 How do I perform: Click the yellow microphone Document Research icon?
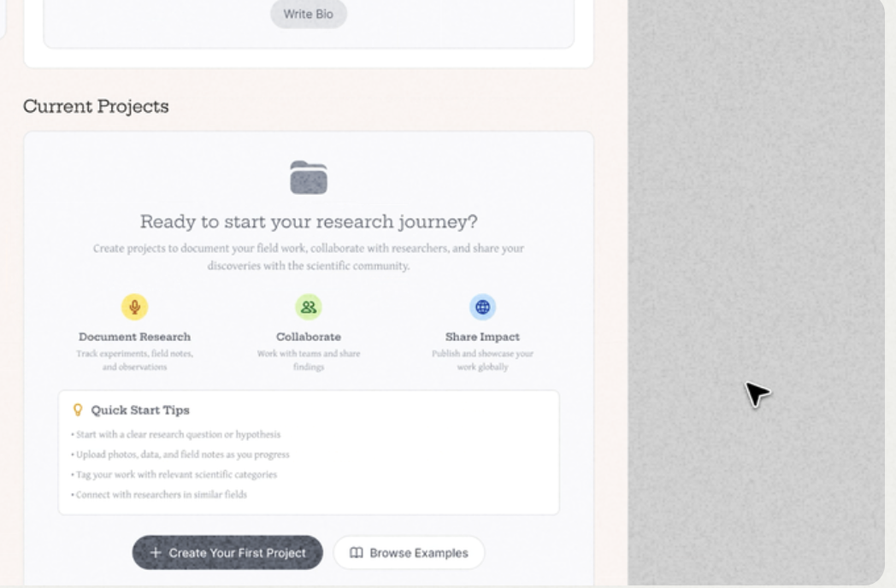(x=134, y=307)
